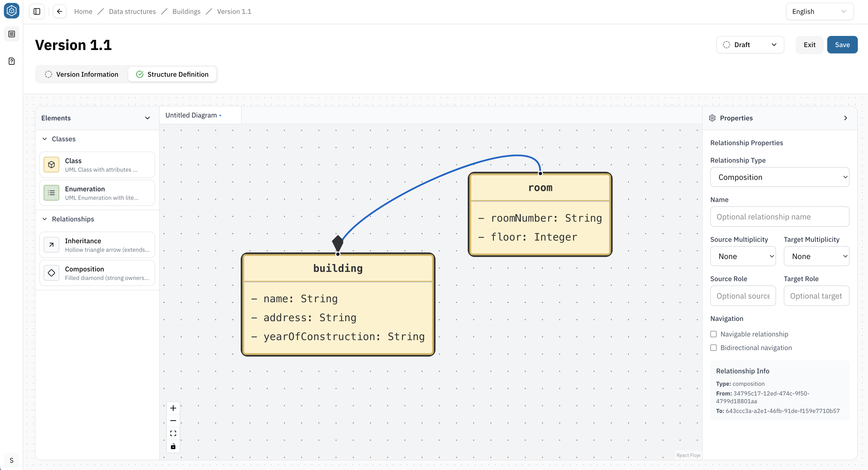
Task: Click the Inheritance arrow icon
Action: click(51, 245)
